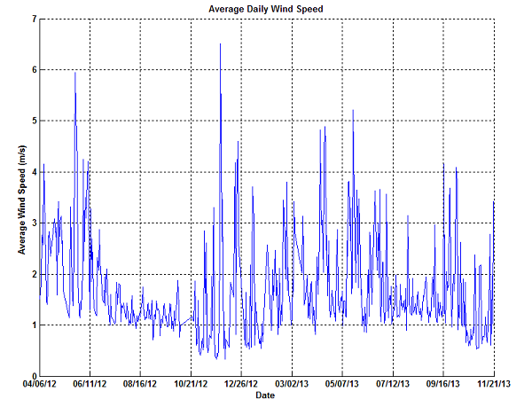This screenshot has width=532, height=407.
Task: Click the tallest wind speed peak above 6
Action: (220, 44)
